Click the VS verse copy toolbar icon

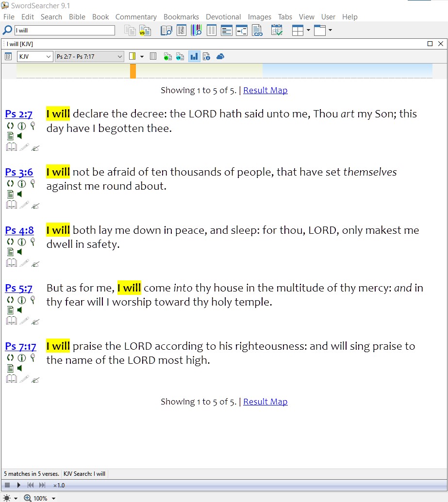point(145,31)
